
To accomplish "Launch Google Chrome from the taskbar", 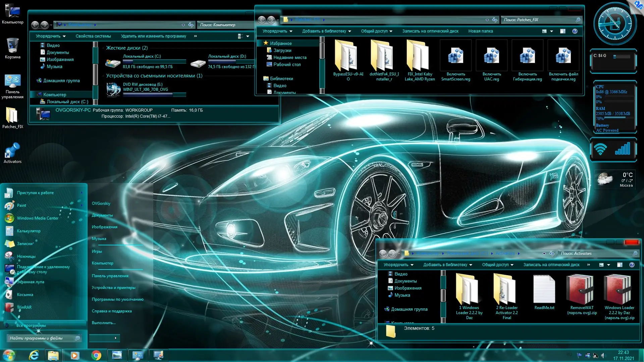I will 96,355.
